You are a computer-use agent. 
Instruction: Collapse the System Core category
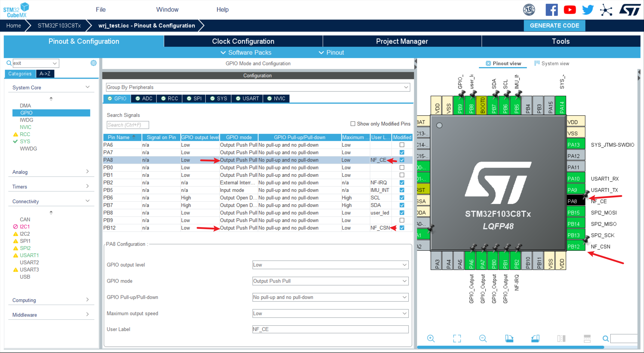pos(51,87)
